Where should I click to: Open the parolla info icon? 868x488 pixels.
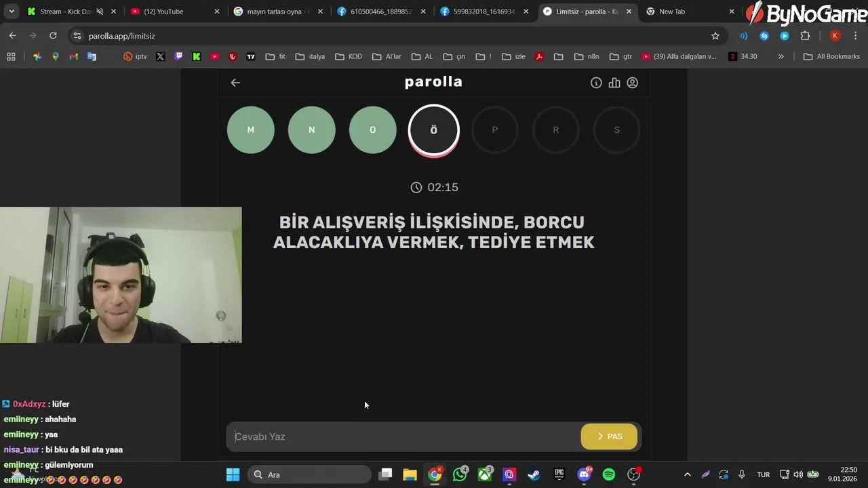coord(596,83)
